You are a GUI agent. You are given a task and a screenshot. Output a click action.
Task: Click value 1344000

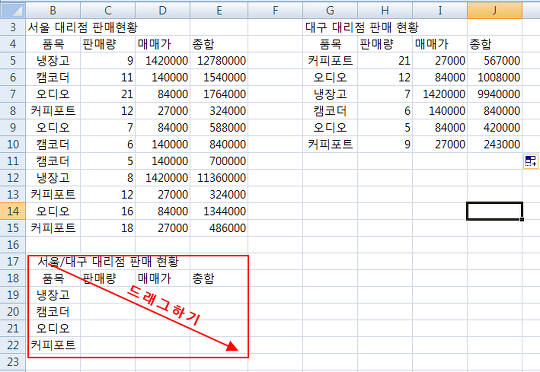point(225,211)
